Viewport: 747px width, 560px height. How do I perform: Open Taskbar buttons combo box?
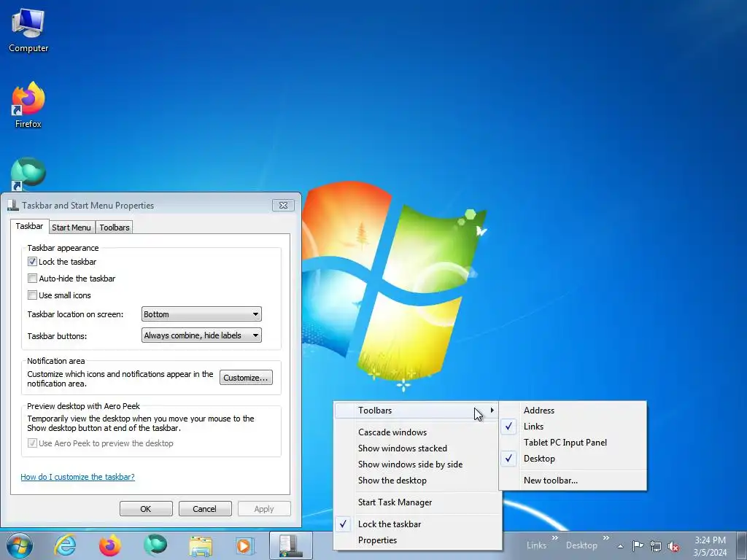[x=201, y=335]
